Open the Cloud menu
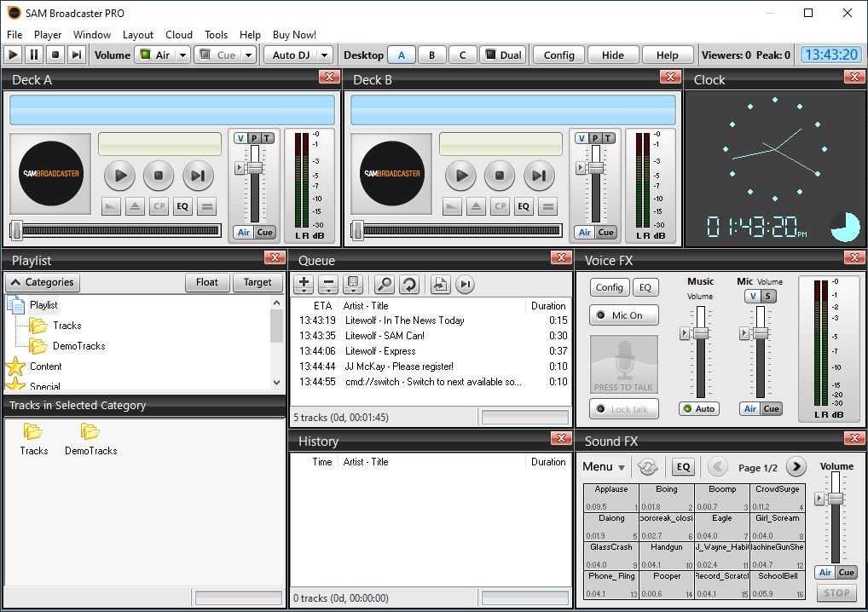The image size is (868, 612). click(179, 34)
